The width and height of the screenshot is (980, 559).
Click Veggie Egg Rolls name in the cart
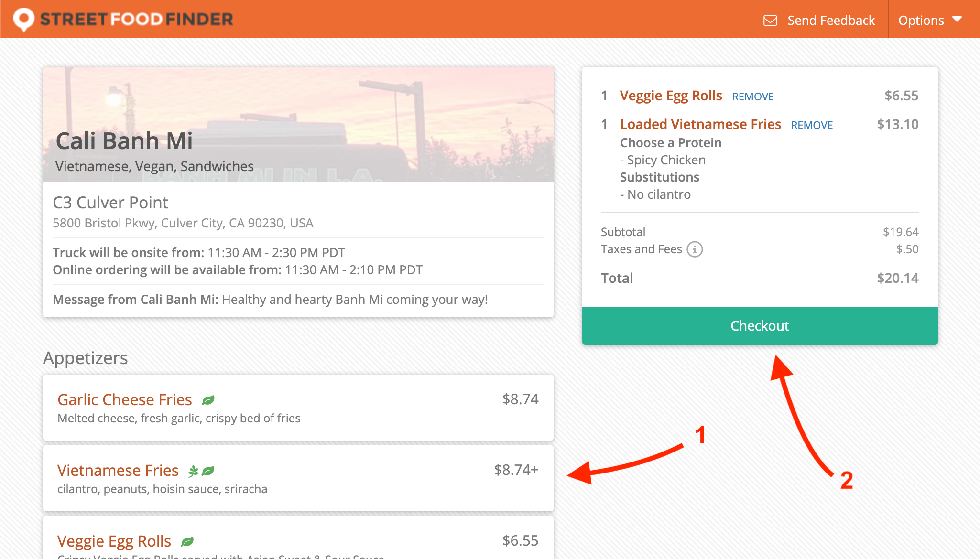(x=671, y=96)
